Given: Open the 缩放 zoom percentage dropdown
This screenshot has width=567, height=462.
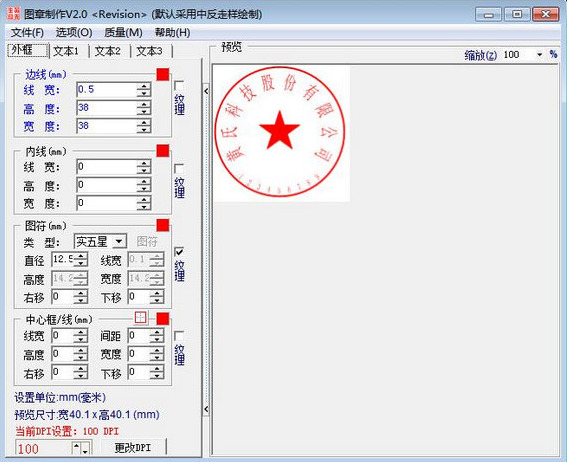Looking at the screenshot, I should (540, 55).
